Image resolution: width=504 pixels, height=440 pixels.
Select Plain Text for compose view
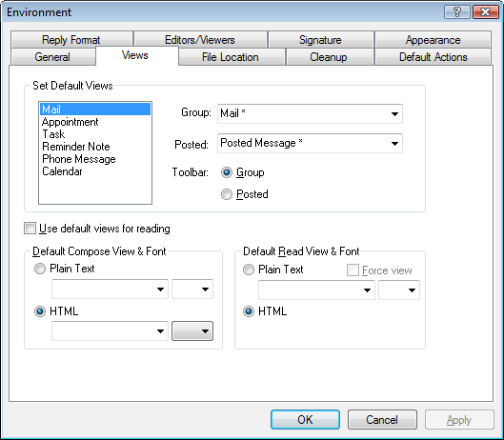(x=40, y=269)
